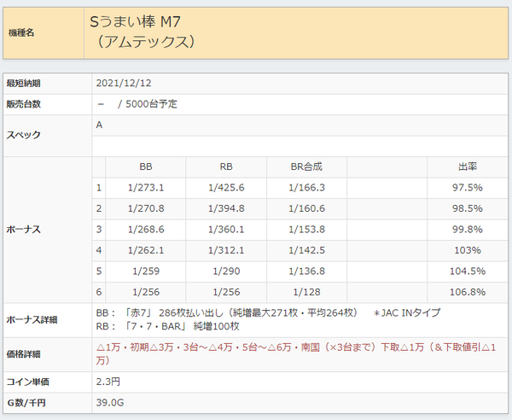Select RB value '1/425.6'

pos(226,188)
